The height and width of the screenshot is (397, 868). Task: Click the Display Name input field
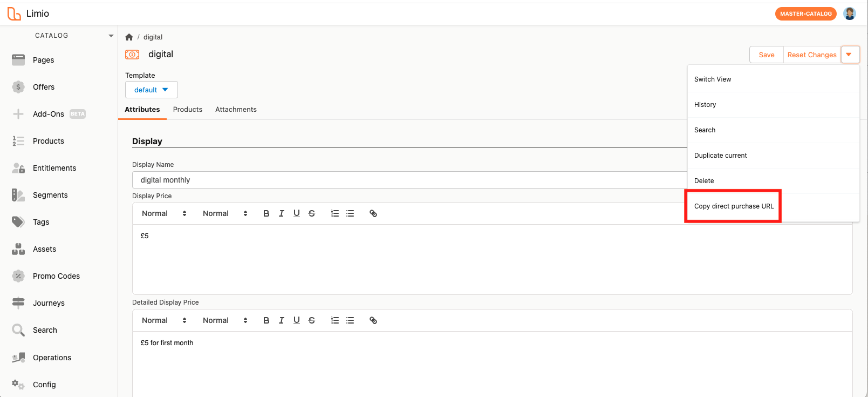(410, 180)
